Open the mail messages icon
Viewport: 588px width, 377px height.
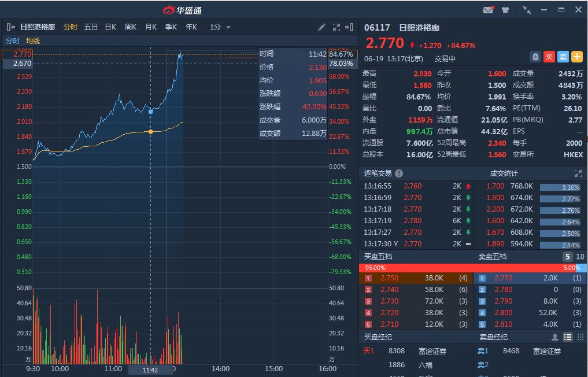pos(489,10)
